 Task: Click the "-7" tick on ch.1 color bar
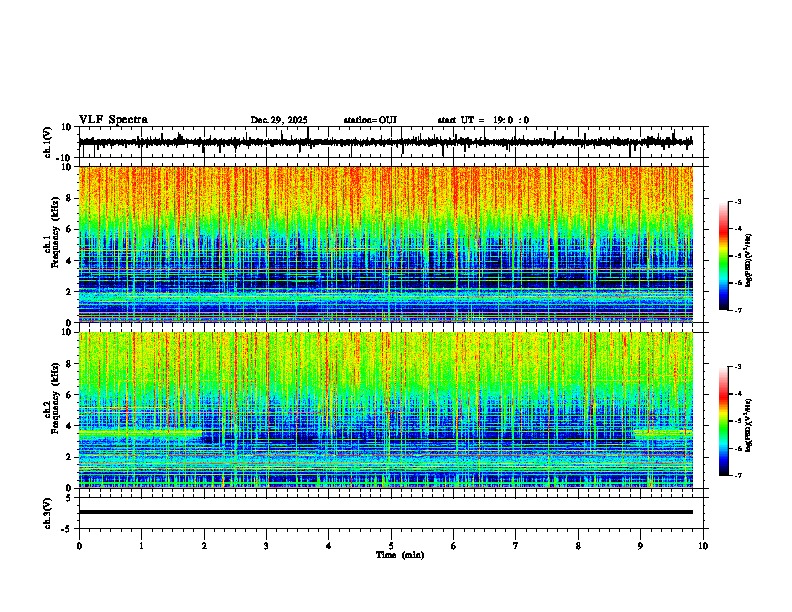[737, 310]
